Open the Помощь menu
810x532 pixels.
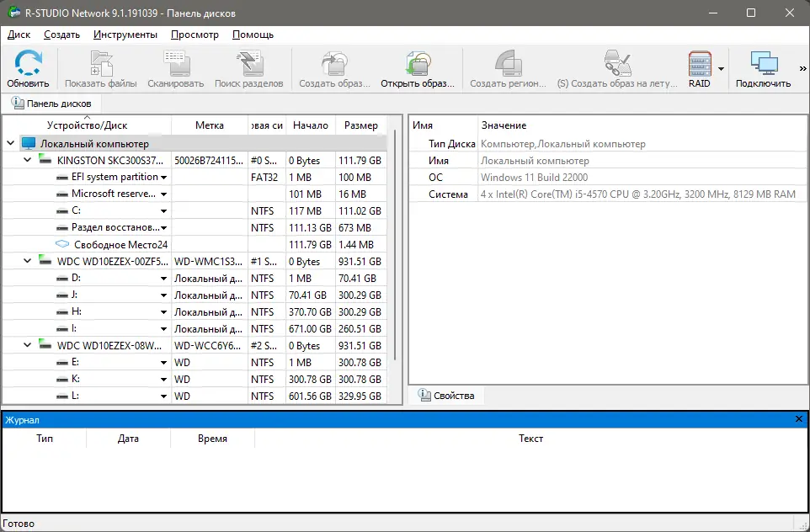253,35
